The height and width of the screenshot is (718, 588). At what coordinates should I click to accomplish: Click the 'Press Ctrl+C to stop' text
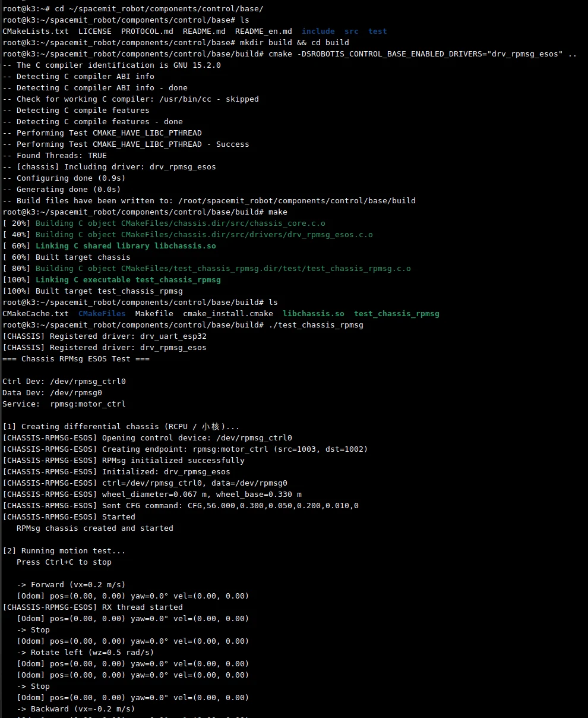(64, 562)
